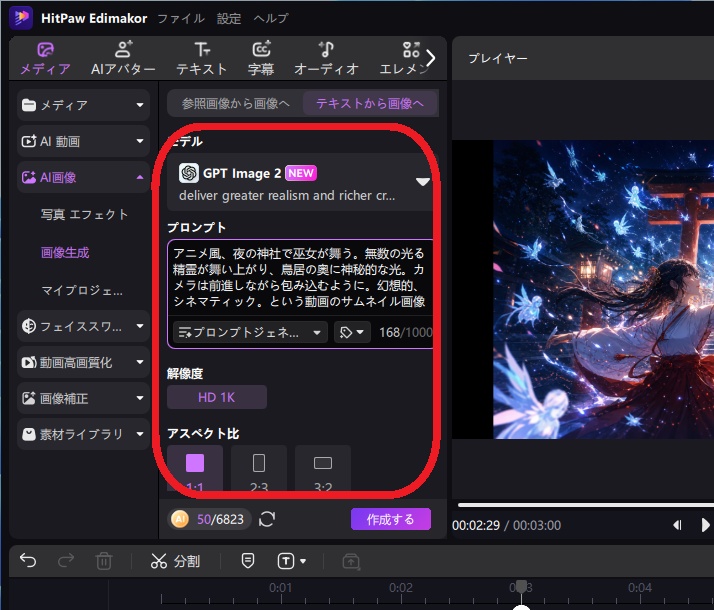The width and height of the screenshot is (714, 610).
Task: Open the dropdown arrow beside the T icon
Action: (x=303, y=561)
